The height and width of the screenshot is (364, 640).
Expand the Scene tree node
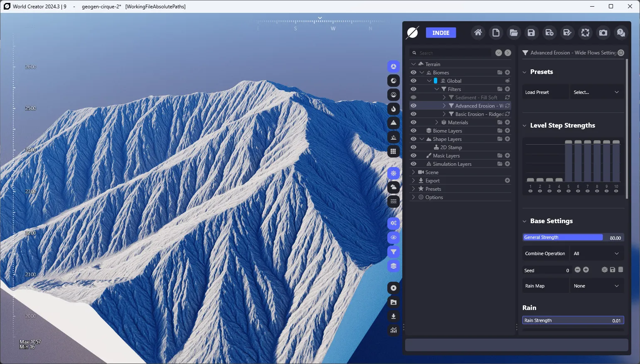(414, 172)
